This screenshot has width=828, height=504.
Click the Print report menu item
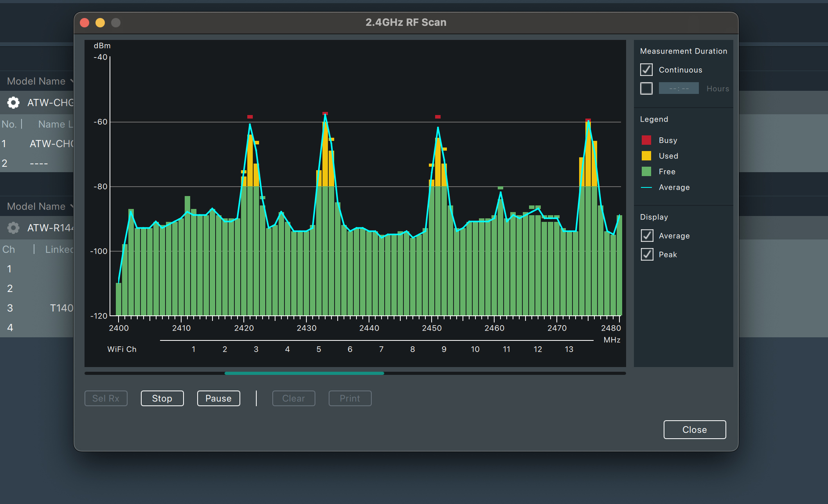(349, 398)
